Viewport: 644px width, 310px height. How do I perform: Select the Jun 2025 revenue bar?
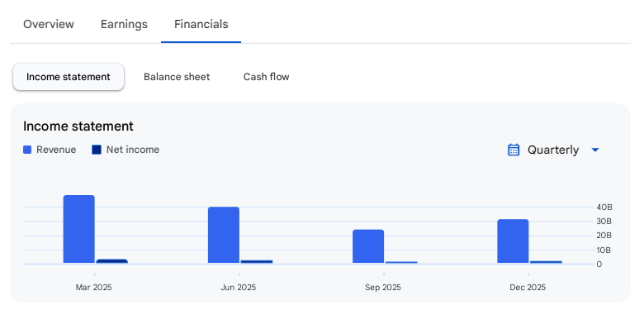[224, 235]
